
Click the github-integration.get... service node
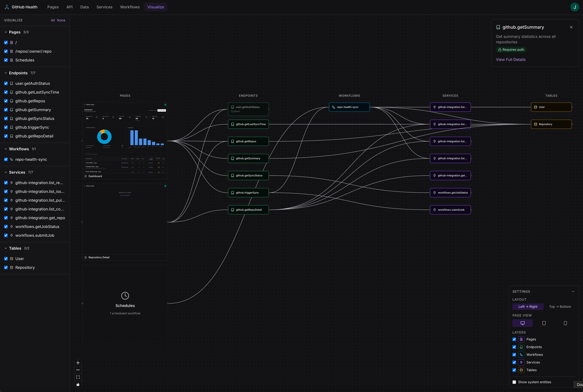tap(450, 176)
